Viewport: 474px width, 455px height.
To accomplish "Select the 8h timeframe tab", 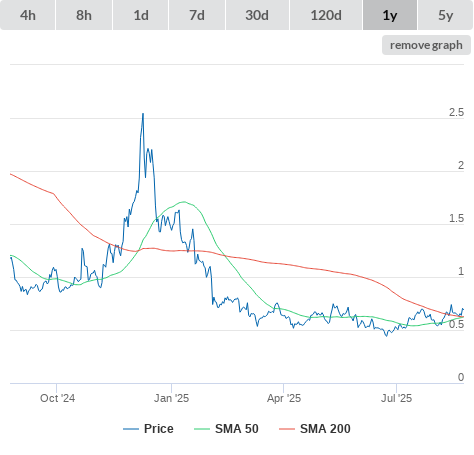I will click(x=84, y=15).
